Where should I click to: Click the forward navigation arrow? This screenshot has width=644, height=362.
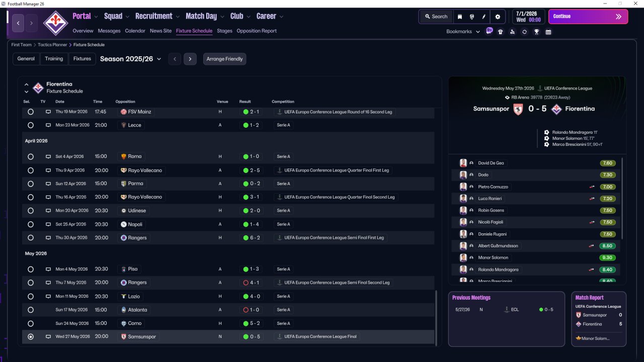[x=31, y=23]
